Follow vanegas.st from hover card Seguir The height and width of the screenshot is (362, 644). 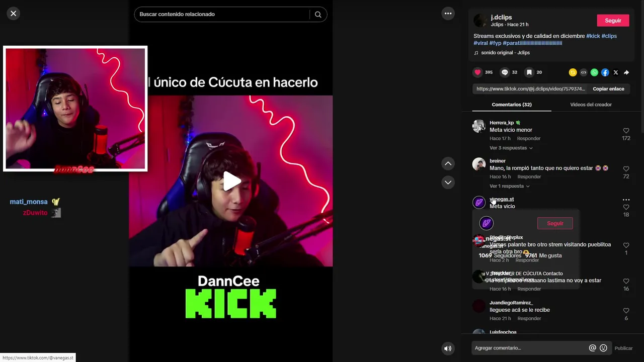(x=555, y=223)
